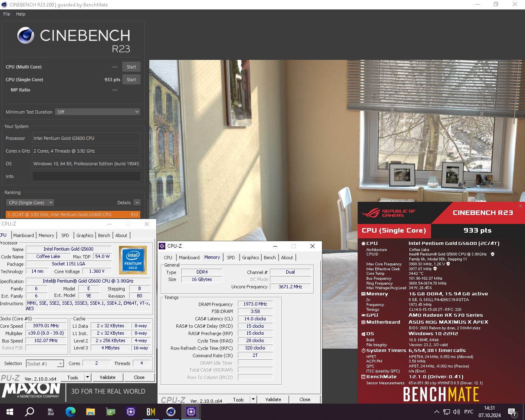Open the volume tray icon
This screenshot has height=420, width=525.
tap(457, 412)
